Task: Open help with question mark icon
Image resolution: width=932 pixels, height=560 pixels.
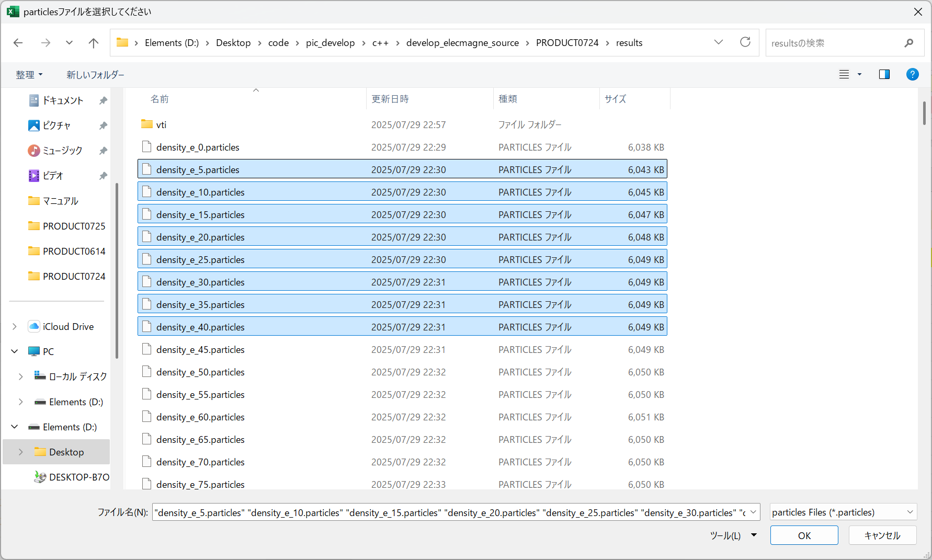Action: [x=912, y=74]
